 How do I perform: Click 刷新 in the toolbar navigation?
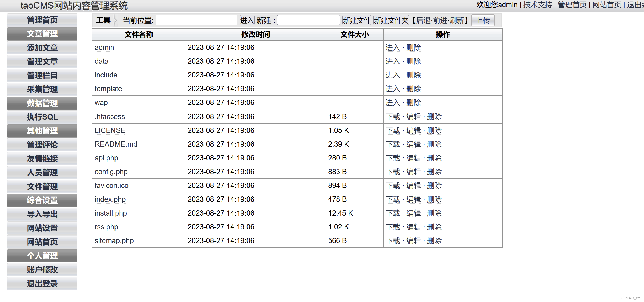[x=457, y=20]
